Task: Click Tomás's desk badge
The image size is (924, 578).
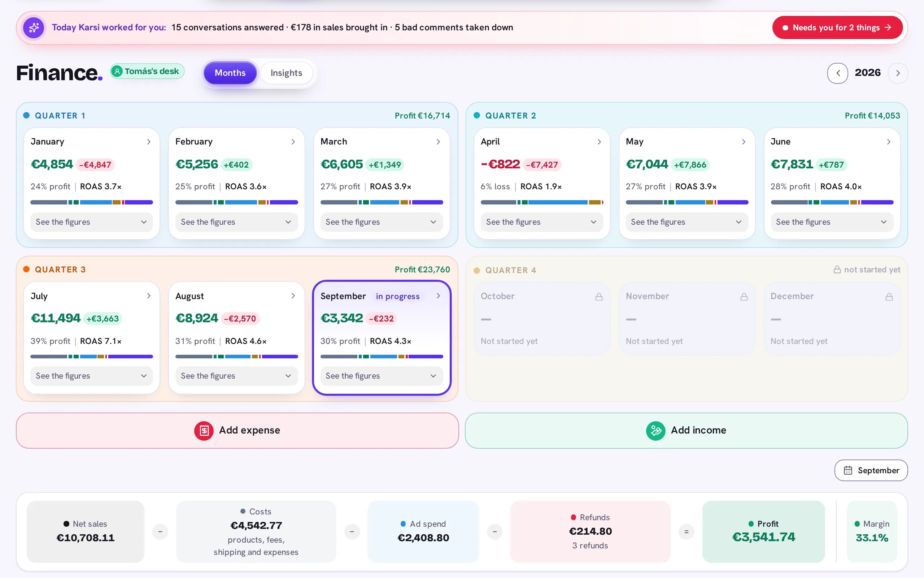Action: (147, 72)
